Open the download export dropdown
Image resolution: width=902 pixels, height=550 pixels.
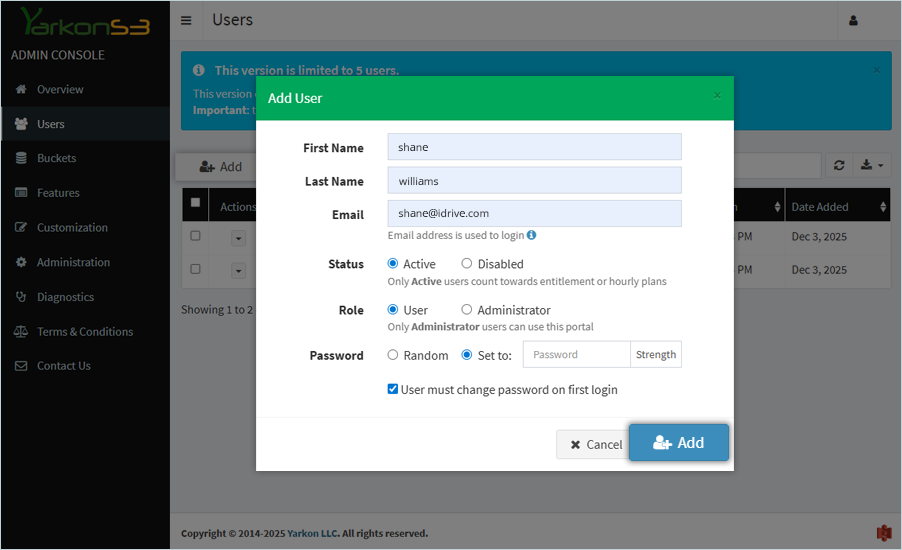click(870, 166)
